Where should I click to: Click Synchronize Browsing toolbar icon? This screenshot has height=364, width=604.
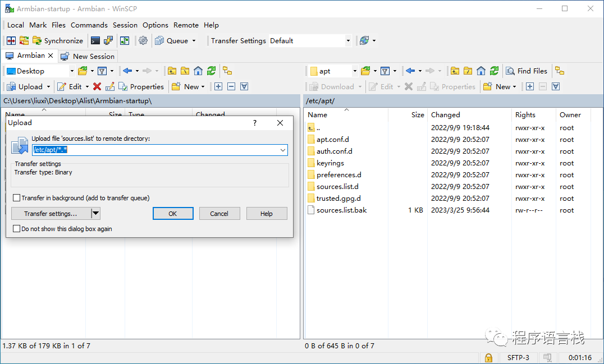(24, 40)
